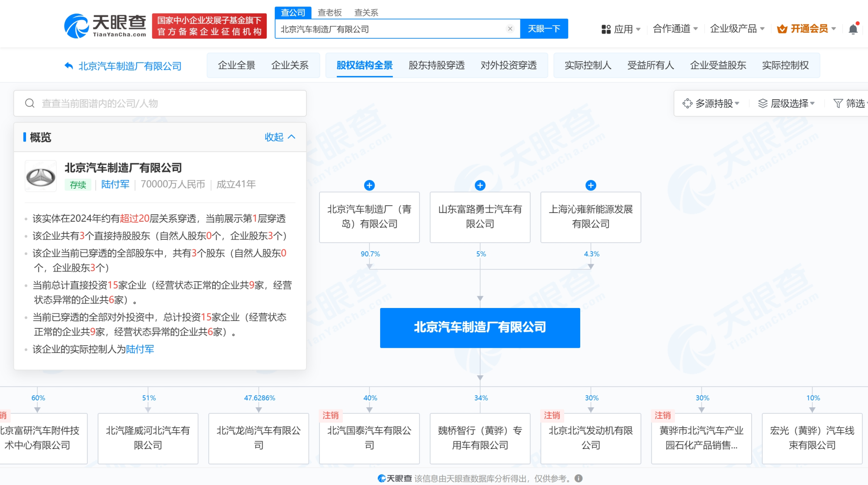This screenshot has width=868, height=485.
Task: Select the 山东富路勇士汽车有限公司 node
Action: [480, 217]
